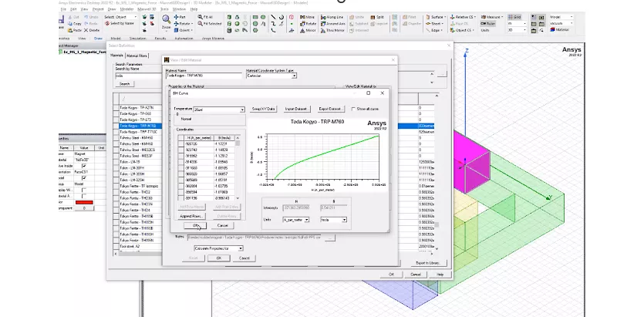Click Export Dataset button

331,110
